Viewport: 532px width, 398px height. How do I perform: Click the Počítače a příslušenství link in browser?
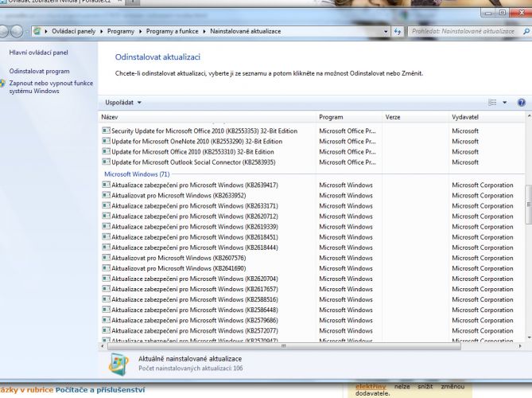pyautogui.click(x=100, y=390)
